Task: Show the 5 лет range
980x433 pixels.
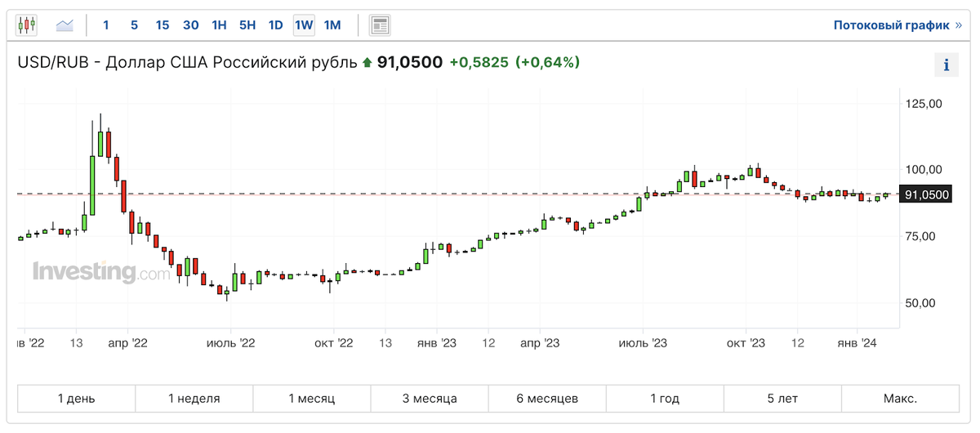Action: (x=782, y=399)
